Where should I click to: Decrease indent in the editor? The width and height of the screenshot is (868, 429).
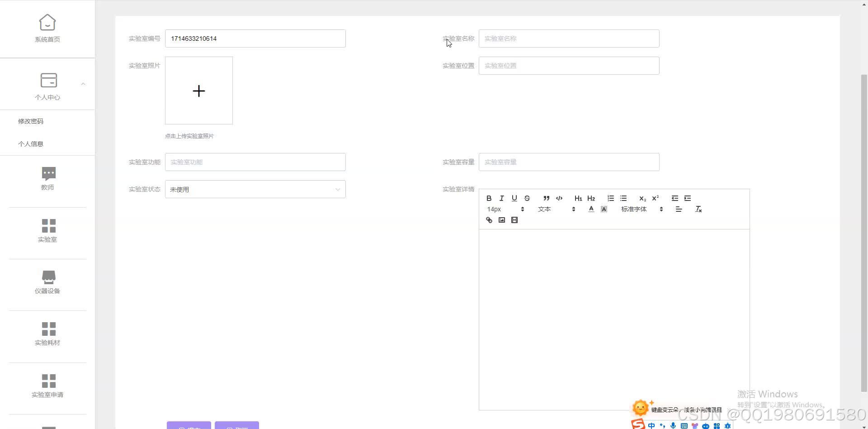pyautogui.click(x=675, y=198)
